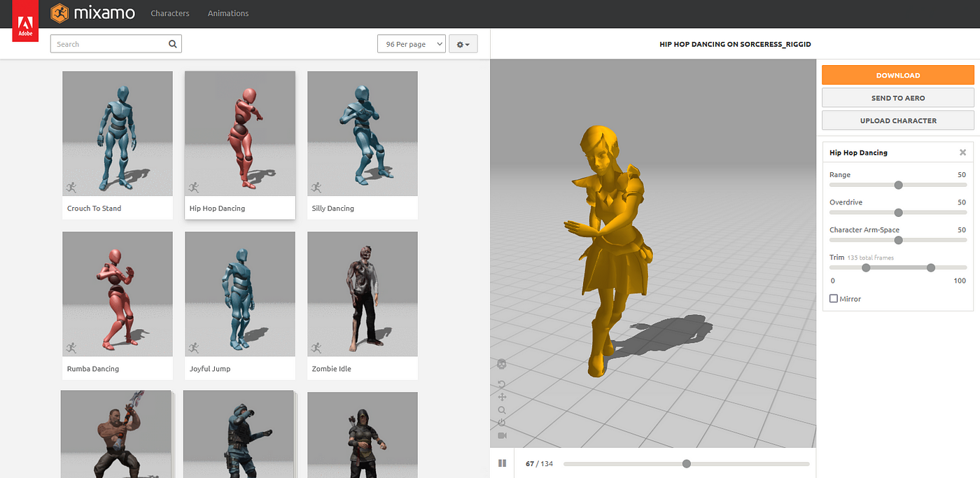
Task: Click running figure icon on Zombie Idle
Action: click(316, 348)
